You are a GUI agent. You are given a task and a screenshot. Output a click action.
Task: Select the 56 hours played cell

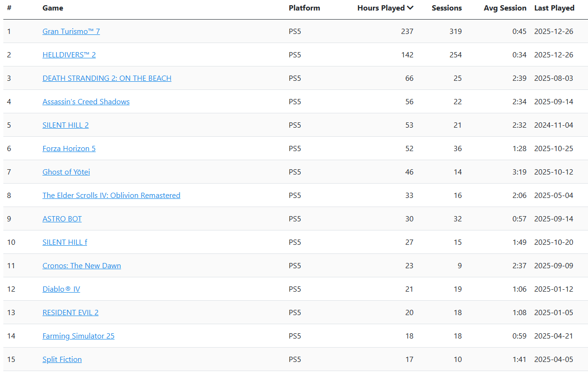point(409,102)
